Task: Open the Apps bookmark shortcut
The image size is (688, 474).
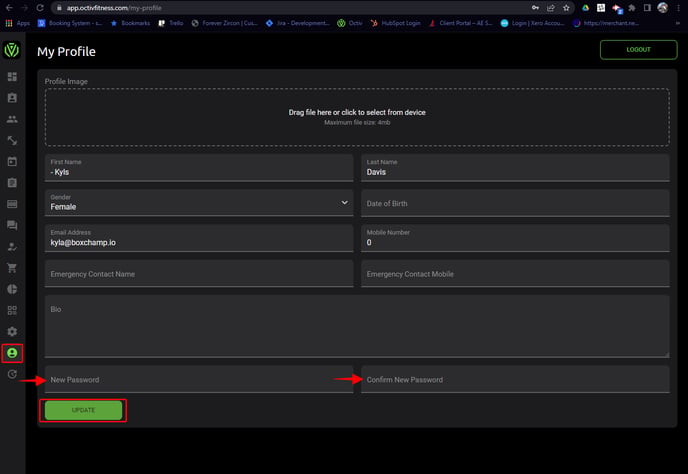Action: (18, 23)
